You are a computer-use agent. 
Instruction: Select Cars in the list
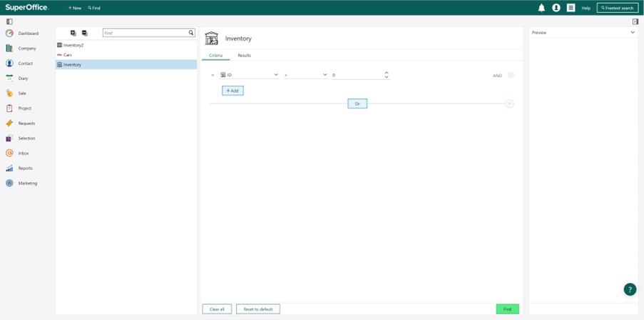(x=126, y=55)
